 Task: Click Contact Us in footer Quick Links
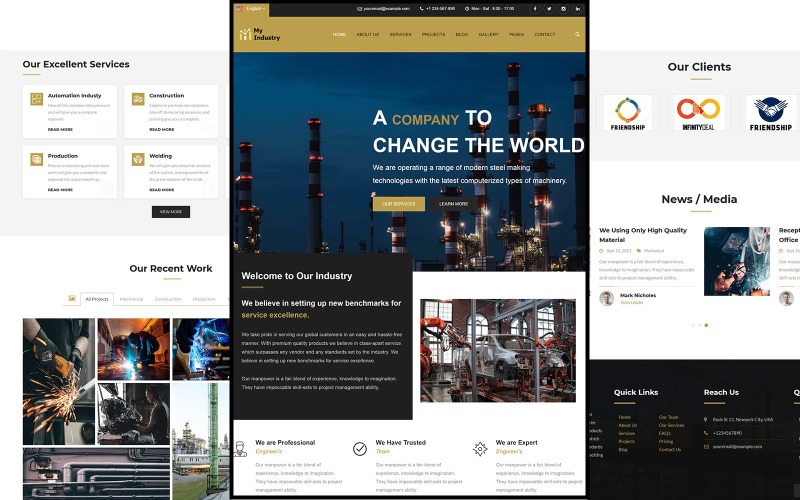pos(670,449)
